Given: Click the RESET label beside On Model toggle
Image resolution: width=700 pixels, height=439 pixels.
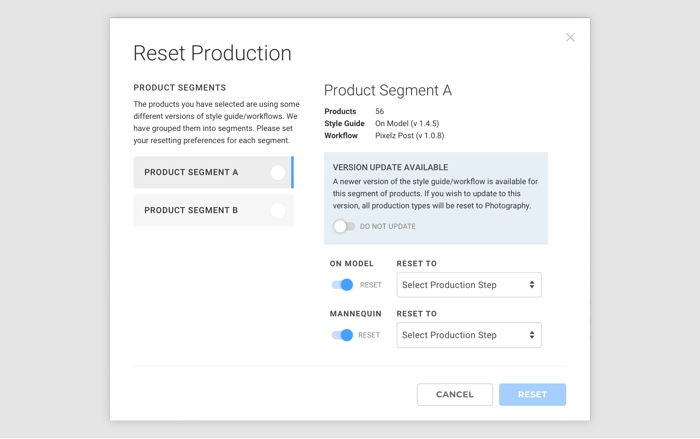Looking at the screenshot, I should (x=371, y=285).
